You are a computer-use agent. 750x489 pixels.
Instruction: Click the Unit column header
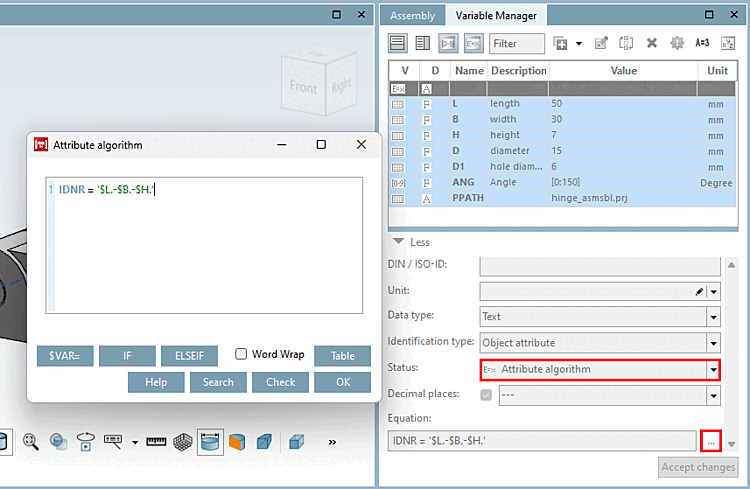coord(717,71)
